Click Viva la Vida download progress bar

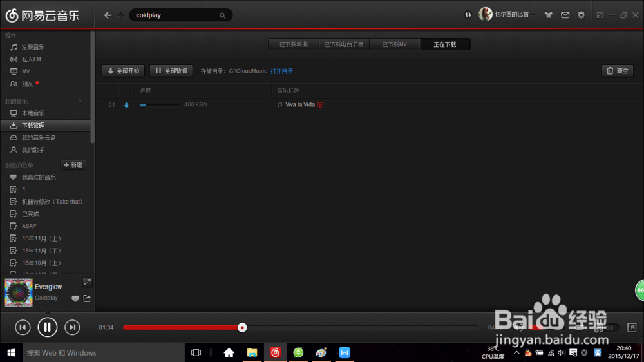(159, 105)
